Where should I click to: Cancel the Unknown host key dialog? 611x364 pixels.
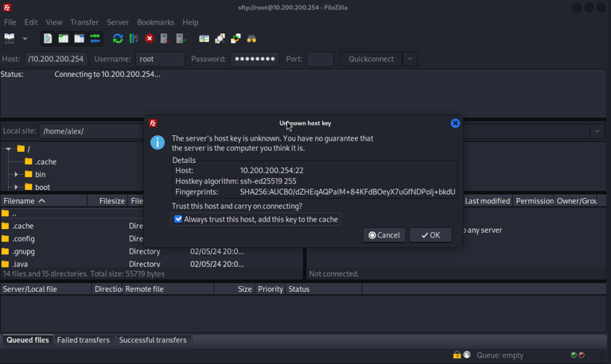(384, 235)
